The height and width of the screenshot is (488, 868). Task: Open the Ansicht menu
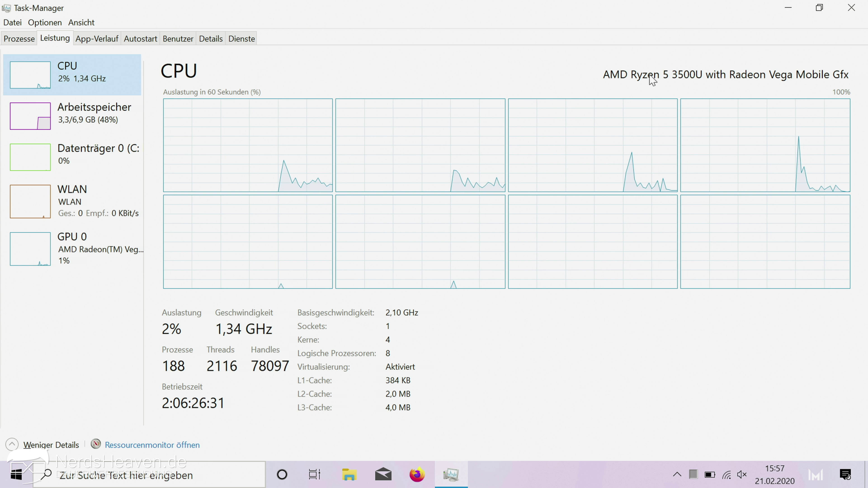(x=81, y=23)
